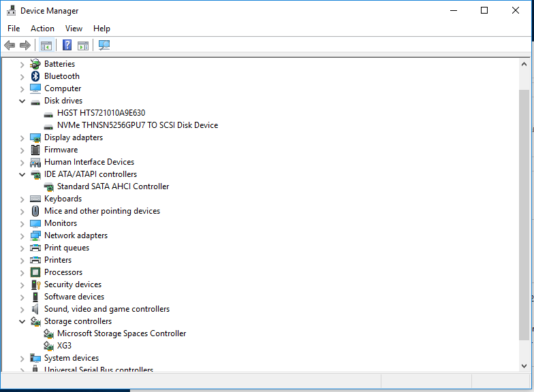Click the Keyboards category icon

[x=35, y=199]
